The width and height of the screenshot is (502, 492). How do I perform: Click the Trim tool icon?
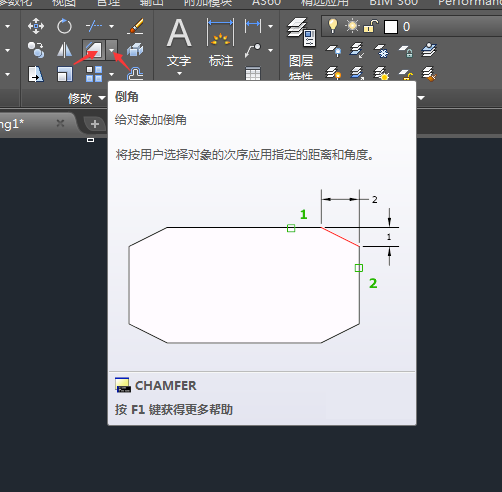coord(94,26)
